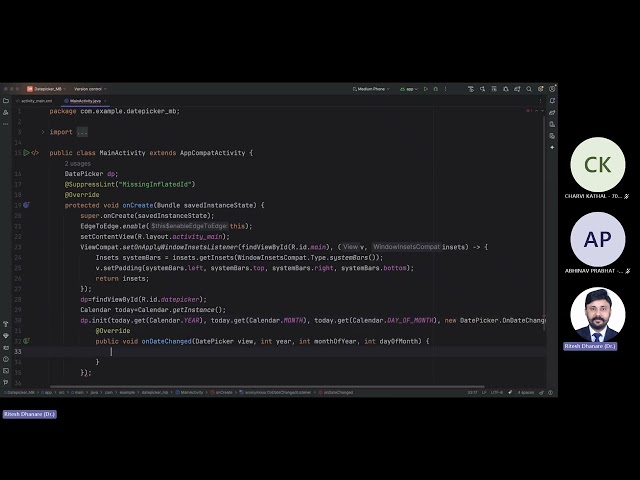Run the app with the green play button
The width and height of the screenshot is (640, 480).
pos(426,89)
